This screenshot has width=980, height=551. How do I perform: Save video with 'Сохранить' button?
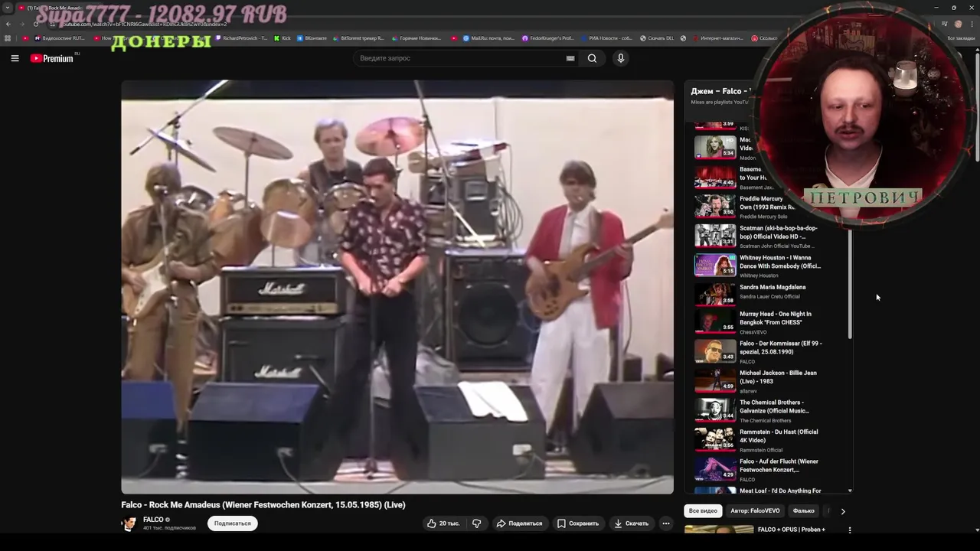point(578,523)
